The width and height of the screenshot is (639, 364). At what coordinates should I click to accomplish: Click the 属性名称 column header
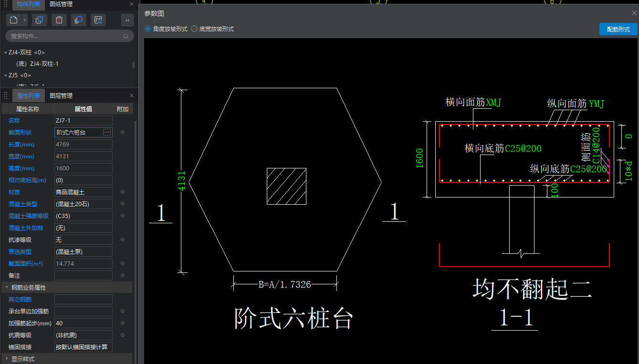pos(28,109)
